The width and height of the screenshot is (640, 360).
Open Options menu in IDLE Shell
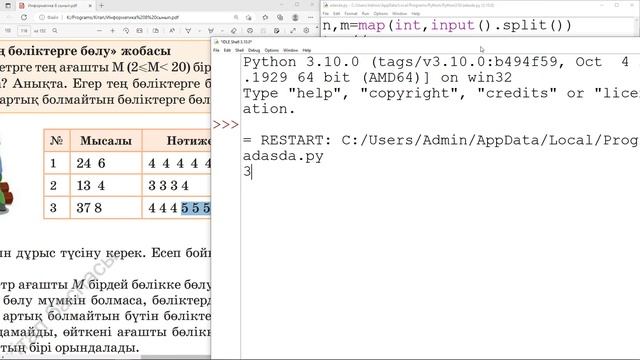coord(271,50)
